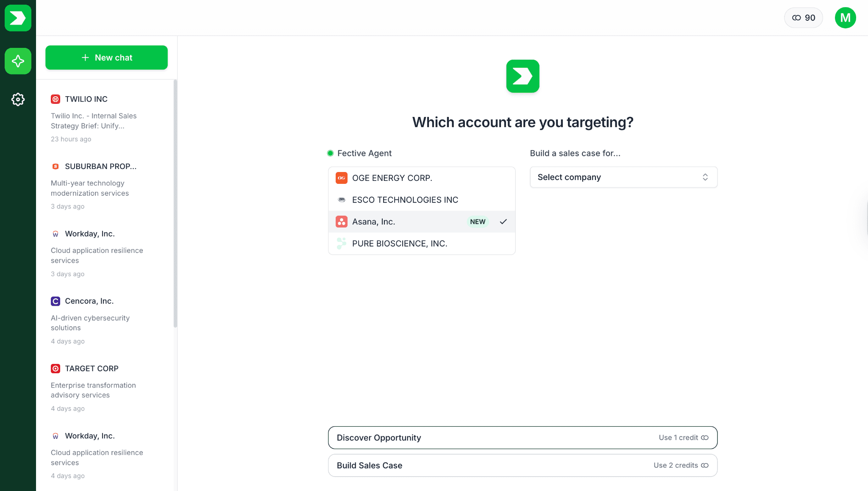The width and height of the screenshot is (868, 491).
Task: Click the Twilio Inc red logo icon
Action: click(x=56, y=99)
